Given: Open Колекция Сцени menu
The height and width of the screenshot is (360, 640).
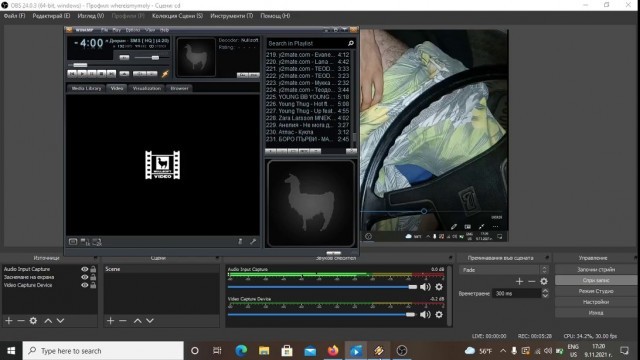Looking at the screenshot, I should tap(177, 16).
